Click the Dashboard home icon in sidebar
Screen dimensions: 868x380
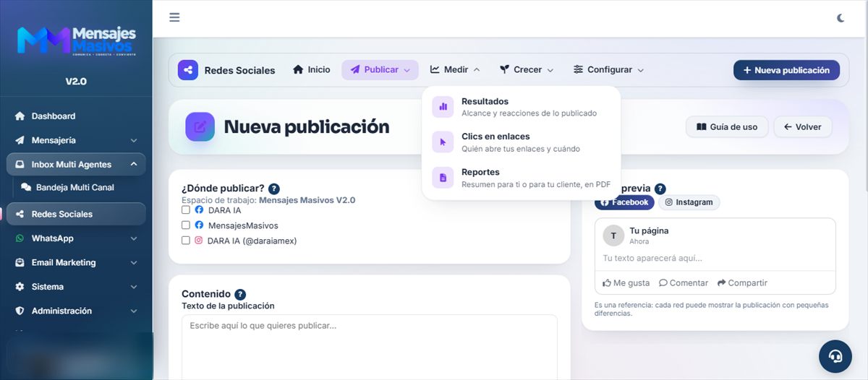[20, 116]
